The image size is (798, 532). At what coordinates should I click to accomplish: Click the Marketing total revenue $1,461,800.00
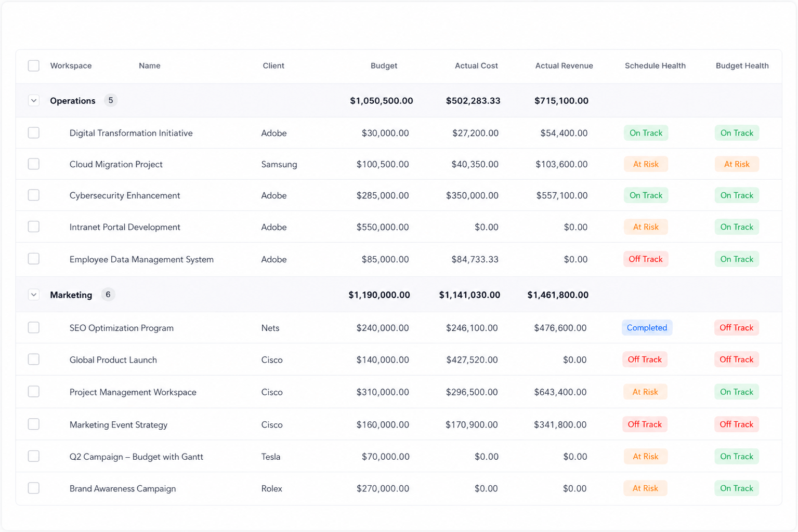point(558,295)
